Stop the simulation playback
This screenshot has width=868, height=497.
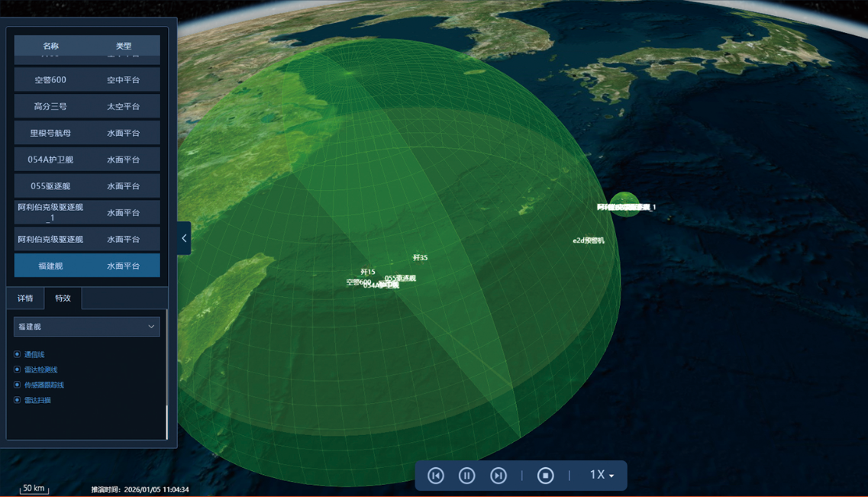pyautogui.click(x=545, y=476)
